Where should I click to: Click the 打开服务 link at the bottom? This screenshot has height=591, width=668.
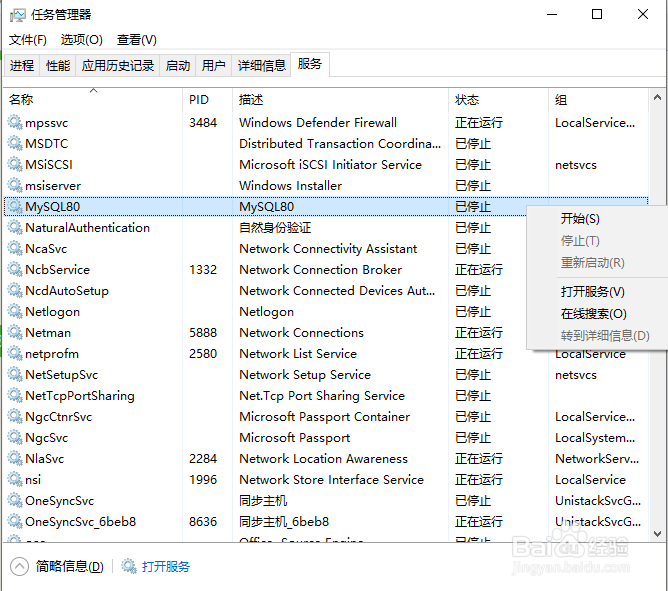[165, 566]
